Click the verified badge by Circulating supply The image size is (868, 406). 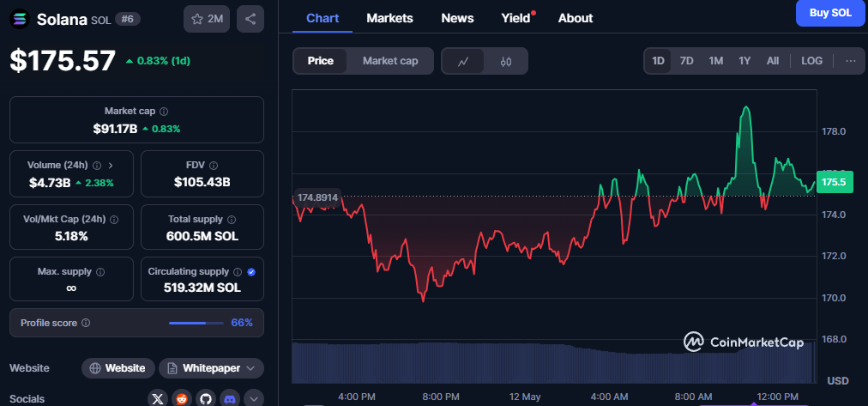tap(251, 272)
